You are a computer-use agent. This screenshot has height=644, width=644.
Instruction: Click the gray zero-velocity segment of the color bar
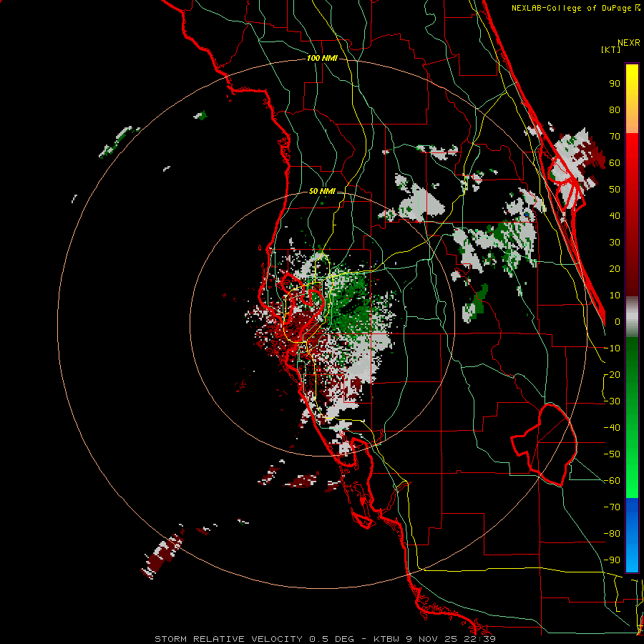click(632, 317)
